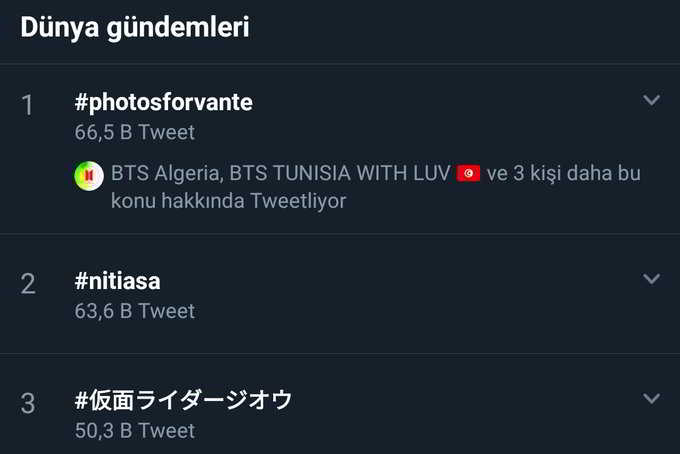
Task: Expand the chevron next to #仮面ライダージオウ
Action: point(651,398)
